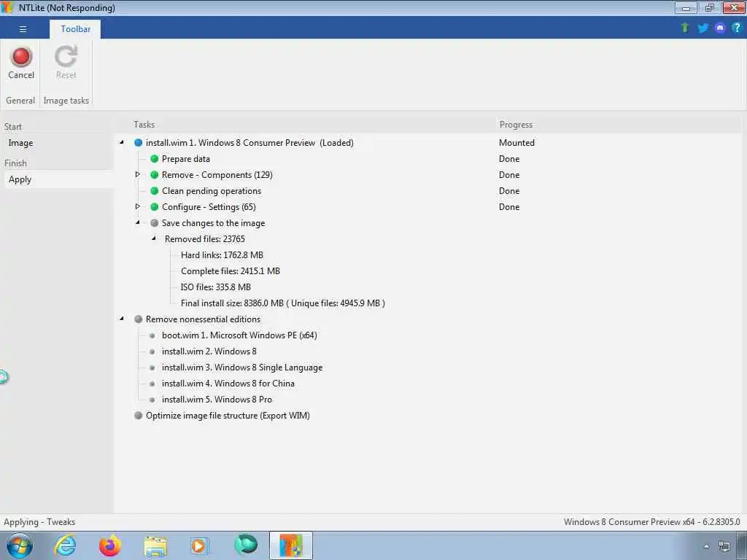Open the Discord icon link
The width and height of the screenshot is (747, 560).
click(x=720, y=28)
